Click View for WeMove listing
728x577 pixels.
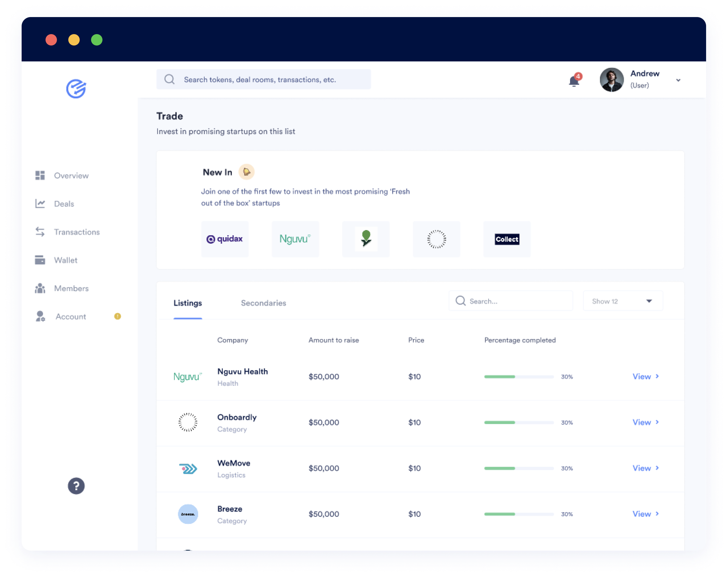[642, 468]
